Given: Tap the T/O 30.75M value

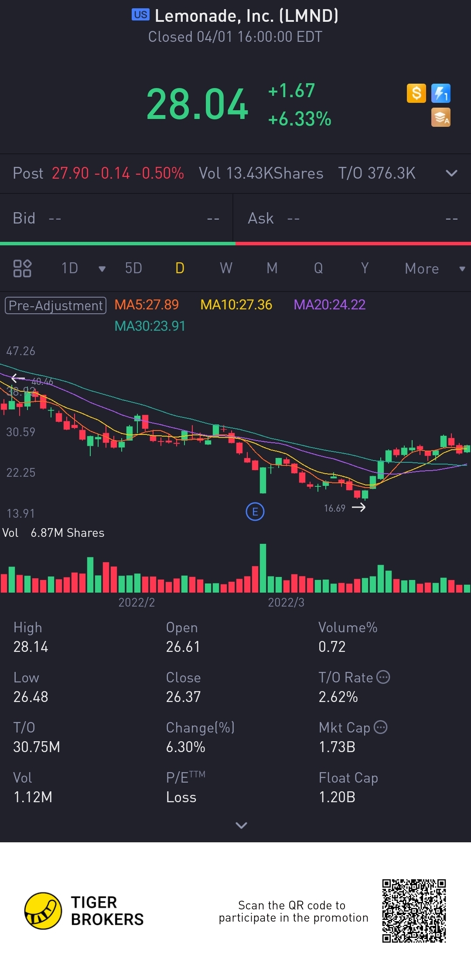Looking at the screenshot, I should [37, 747].
